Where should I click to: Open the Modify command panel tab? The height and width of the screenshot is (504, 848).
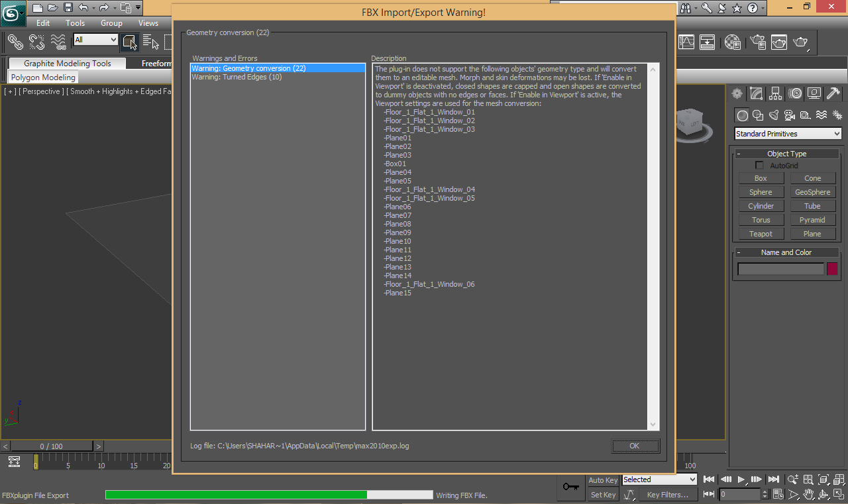coord(756,93)
